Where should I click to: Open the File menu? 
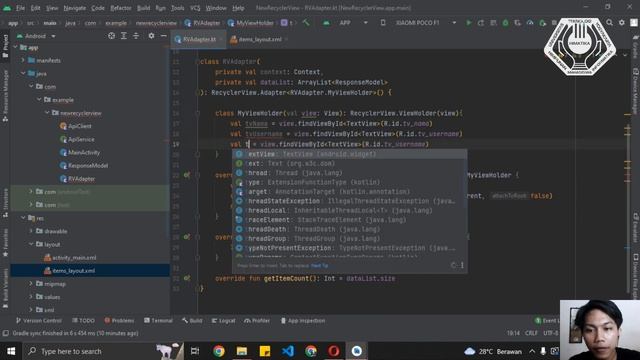click(x=20, y=8)
